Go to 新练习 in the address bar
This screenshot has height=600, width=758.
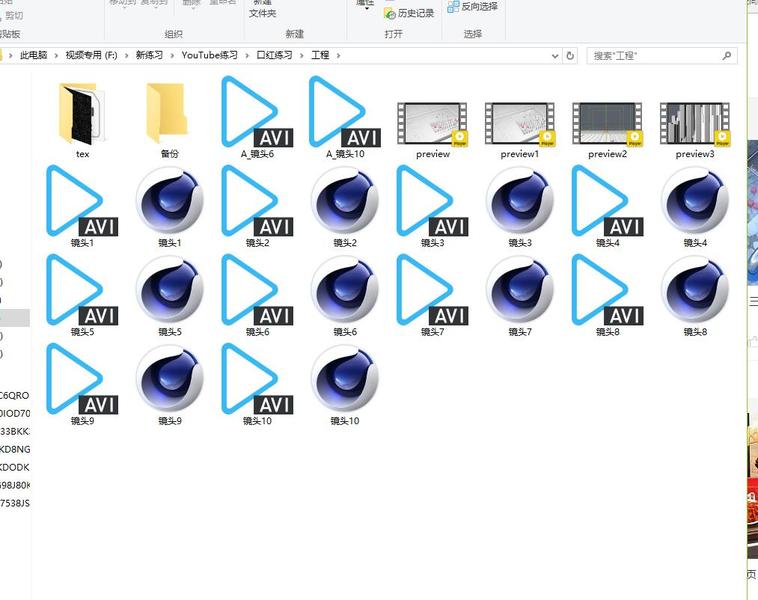pyautogui.click(x=149, y=55)
